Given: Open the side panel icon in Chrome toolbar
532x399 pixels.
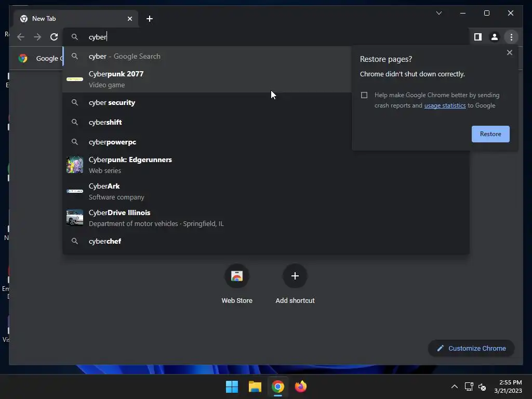Looking at the screenshot, I should pos(478,37).
